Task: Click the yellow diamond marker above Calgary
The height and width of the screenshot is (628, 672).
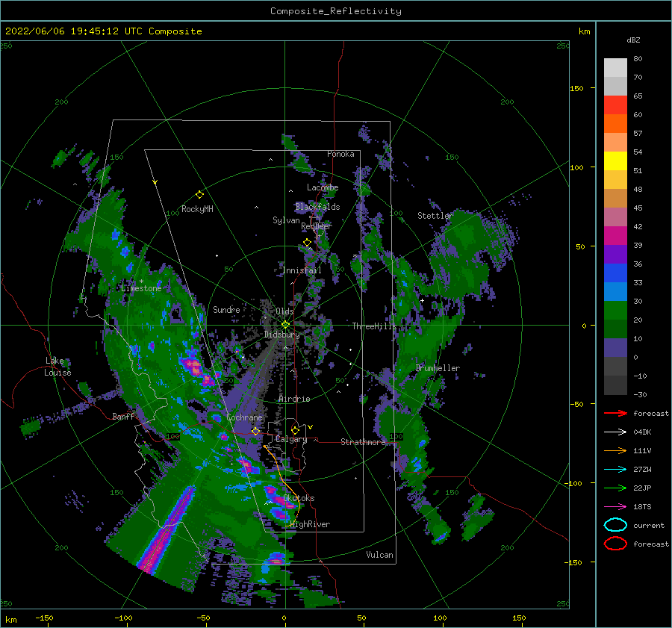Action: click(x=295, y=430)
